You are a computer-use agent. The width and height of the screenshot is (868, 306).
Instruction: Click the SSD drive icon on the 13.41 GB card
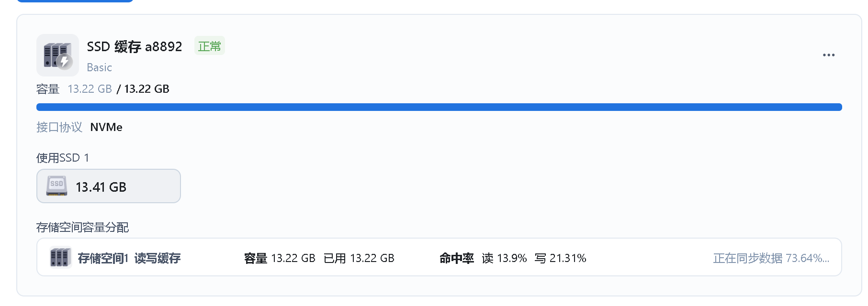(56, 186)
